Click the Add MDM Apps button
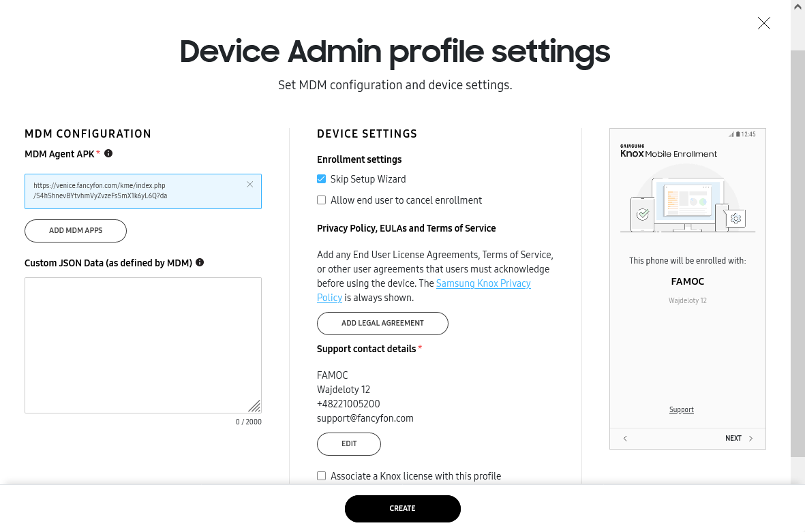Screen dimensions: 805x532 [x=76, y=231]
